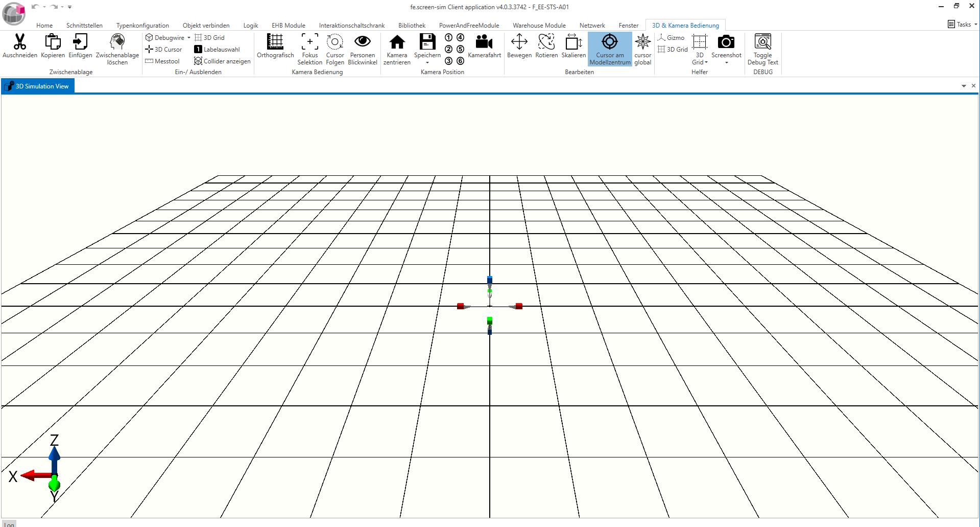This screenshot has height=527, width=980.
Task: Open the redo history dropdown arrow
Action: coord(62,7)
